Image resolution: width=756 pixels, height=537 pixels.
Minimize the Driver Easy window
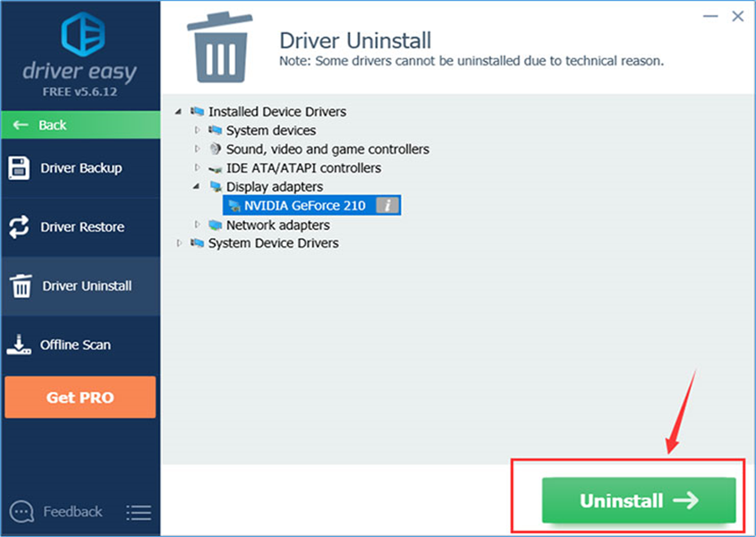(710, 16)
